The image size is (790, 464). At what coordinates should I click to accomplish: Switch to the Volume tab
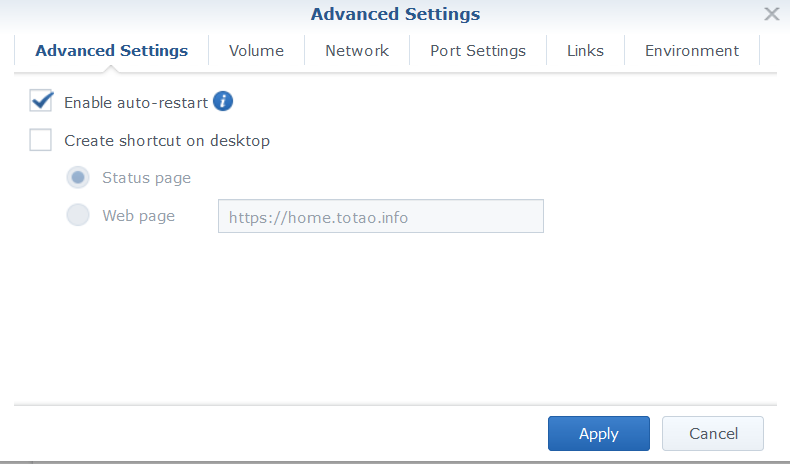pyautogui.click(x=256, y=51)
